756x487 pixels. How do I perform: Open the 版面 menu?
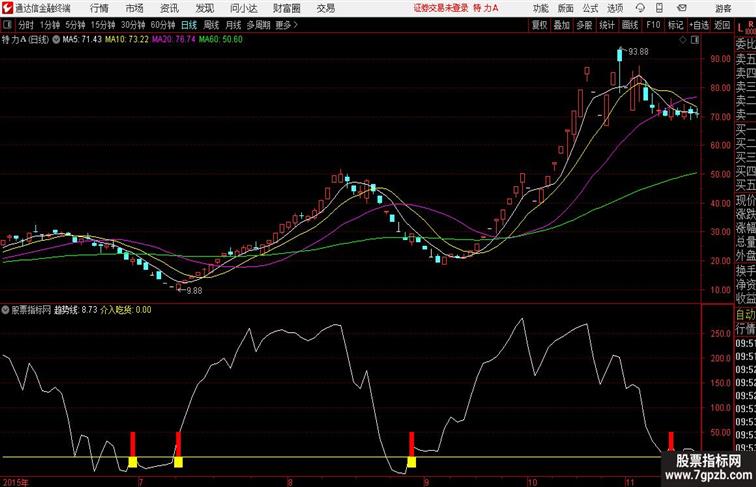566,8
